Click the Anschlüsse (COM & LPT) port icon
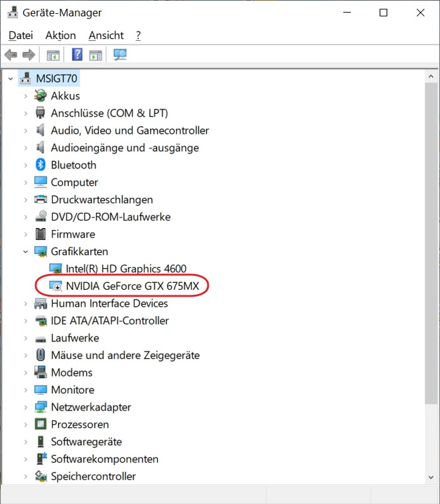Viewport: 440px width, 504px height. (x=40, y=113)
